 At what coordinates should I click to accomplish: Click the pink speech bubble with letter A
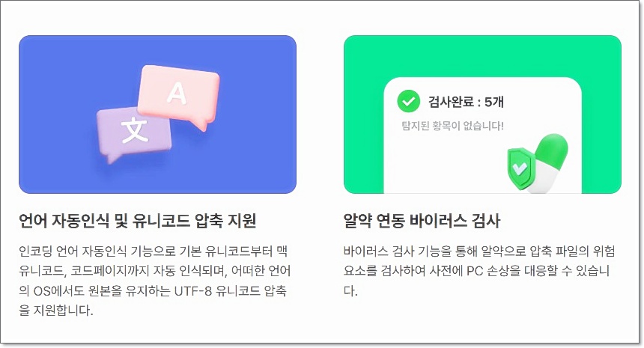click(179, 95)
